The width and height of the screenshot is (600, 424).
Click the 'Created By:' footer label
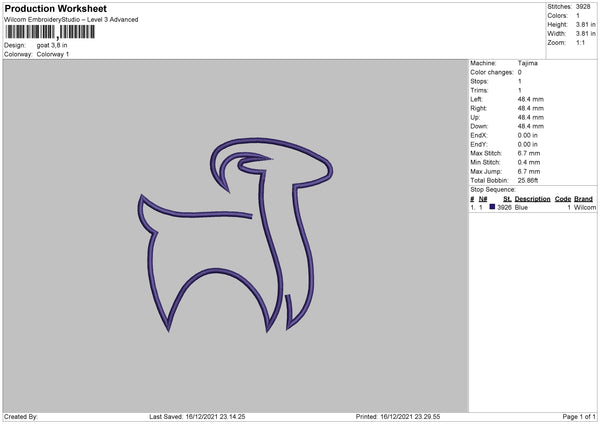pos(21,417)
